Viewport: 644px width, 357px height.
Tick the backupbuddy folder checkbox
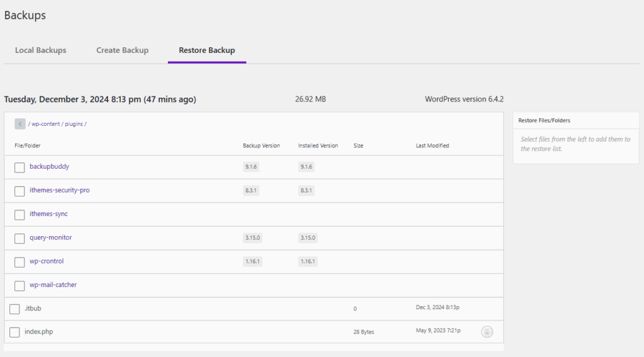point(19,167)
